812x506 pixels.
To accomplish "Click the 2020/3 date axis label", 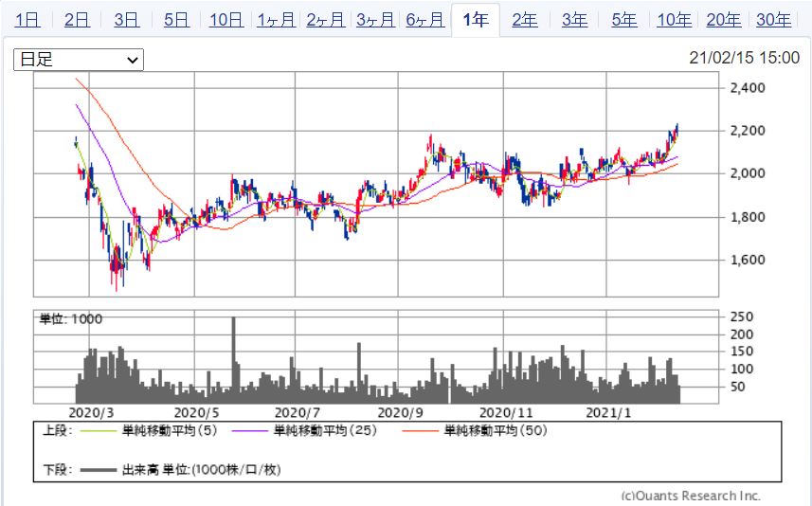I will coord(91,413).
